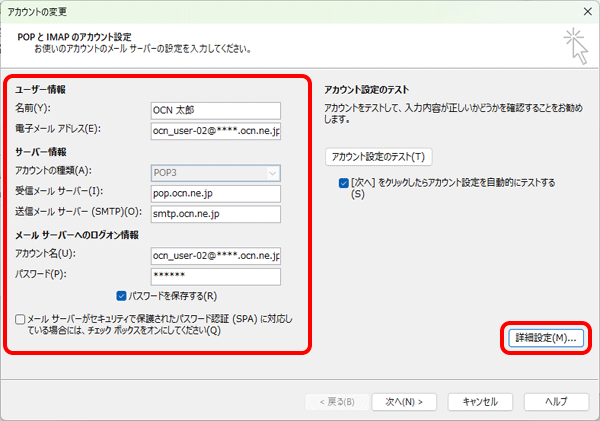Screen dimensions: 600x421
Task: Select the 電子メール アドレス(E) input field
Action: (x=215, y=130)
